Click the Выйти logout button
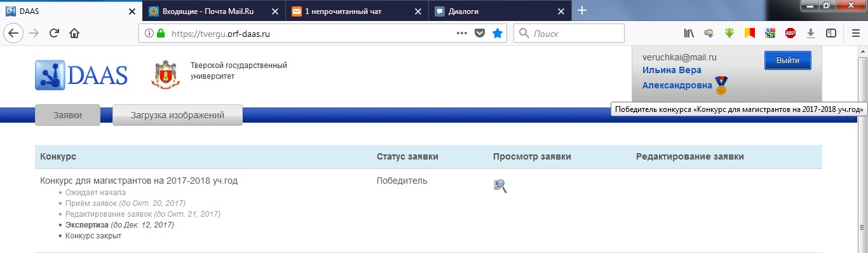868x253 pixels. click(x=788, y=60)
